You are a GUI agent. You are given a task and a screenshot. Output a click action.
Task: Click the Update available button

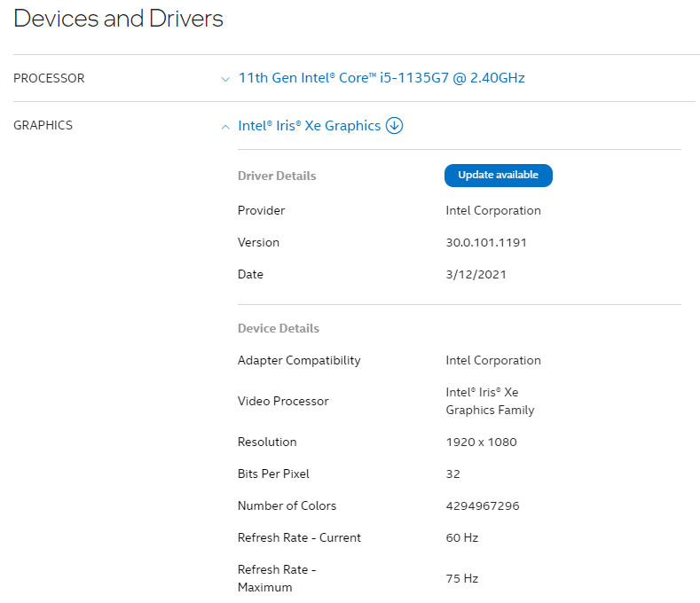499,175
